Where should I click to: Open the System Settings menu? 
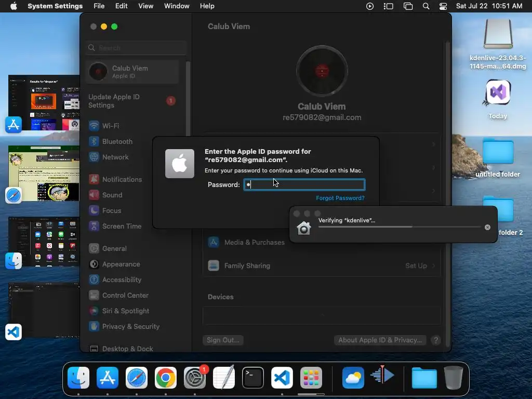[x=55, y=6]
